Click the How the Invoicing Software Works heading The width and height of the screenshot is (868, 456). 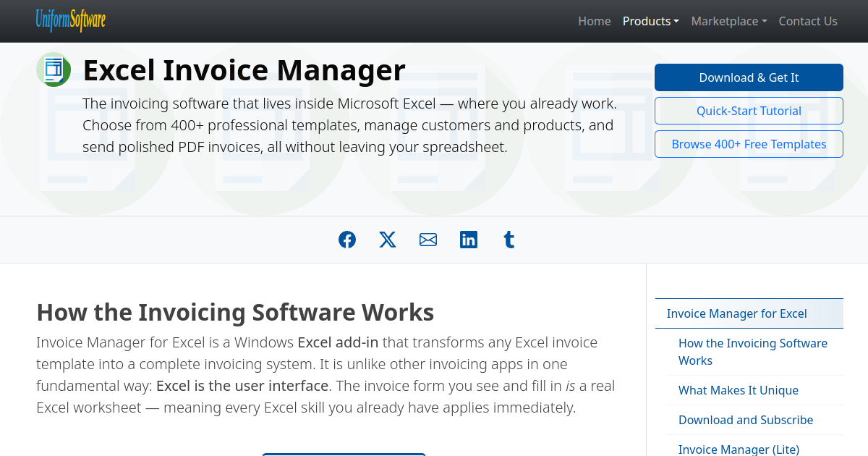(x=235, y=312)
